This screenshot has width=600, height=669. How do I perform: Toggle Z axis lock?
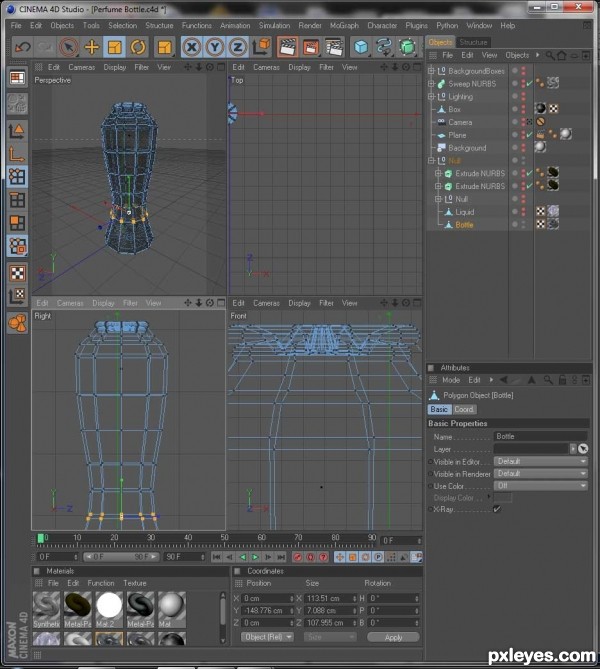pos(238,47)
